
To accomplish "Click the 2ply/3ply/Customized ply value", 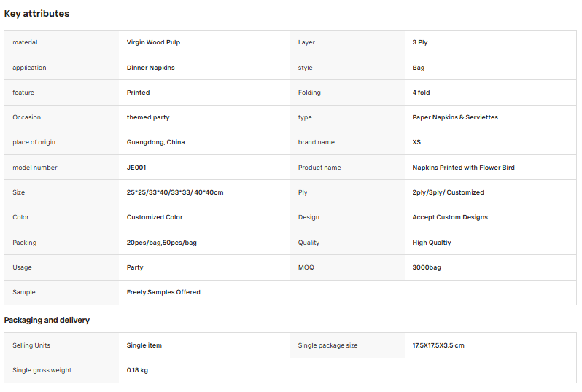I will coord(448,192).
